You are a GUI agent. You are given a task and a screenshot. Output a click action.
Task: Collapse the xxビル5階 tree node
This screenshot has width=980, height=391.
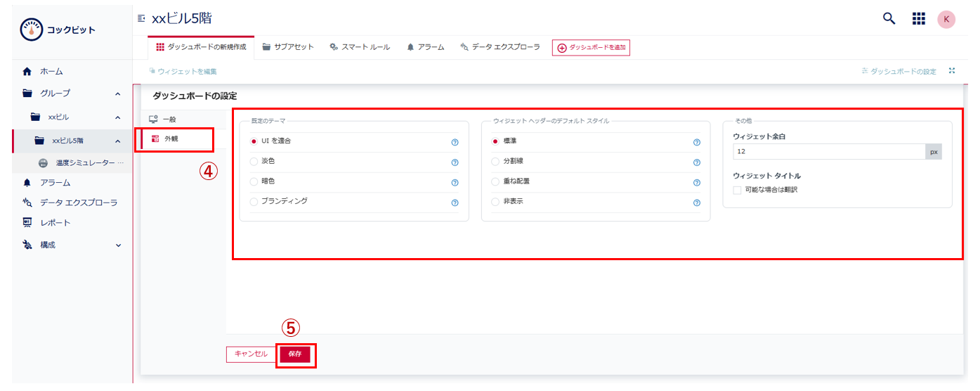pos(117,141)
